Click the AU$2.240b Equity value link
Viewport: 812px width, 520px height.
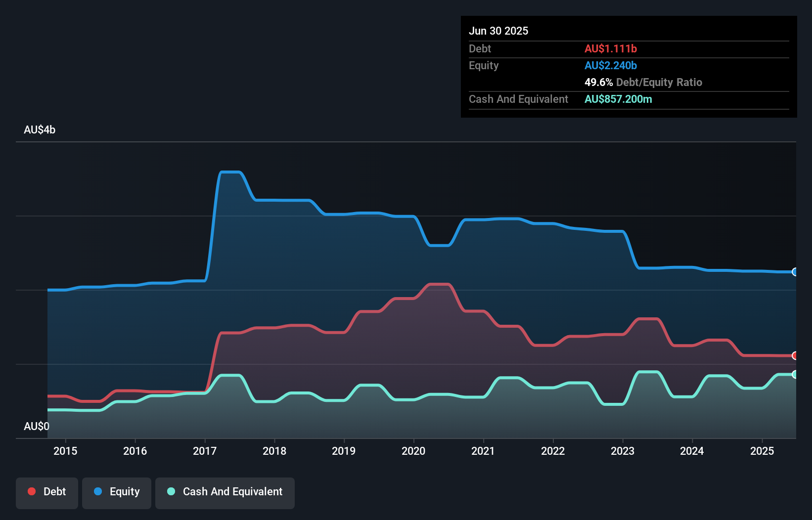[x=611, y=65]
